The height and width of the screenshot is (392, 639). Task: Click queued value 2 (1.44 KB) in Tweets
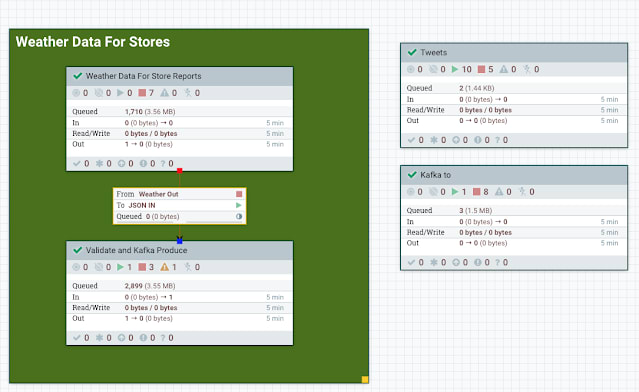click(476, 88)
